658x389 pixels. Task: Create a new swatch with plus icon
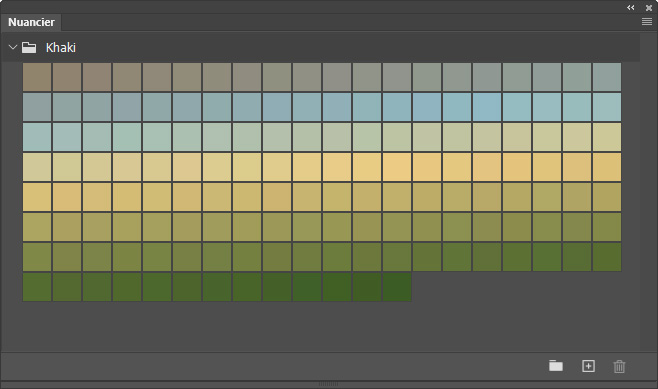(x=588, y=366)
